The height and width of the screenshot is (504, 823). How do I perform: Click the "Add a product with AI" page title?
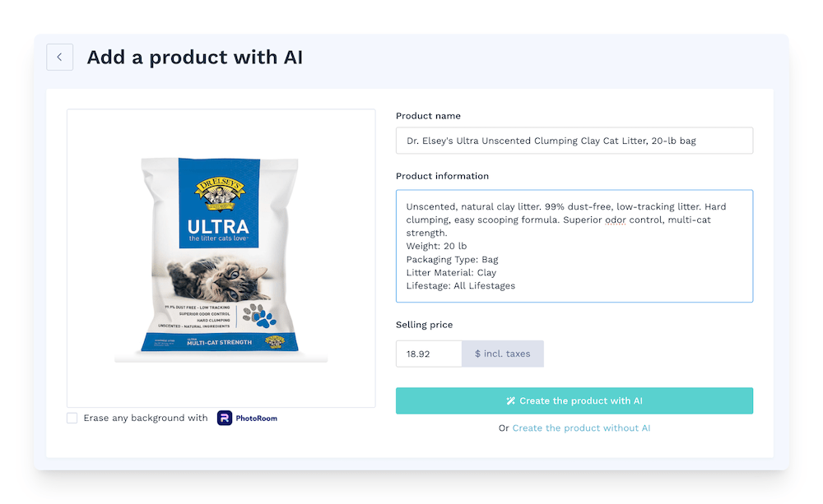[195, 57]
